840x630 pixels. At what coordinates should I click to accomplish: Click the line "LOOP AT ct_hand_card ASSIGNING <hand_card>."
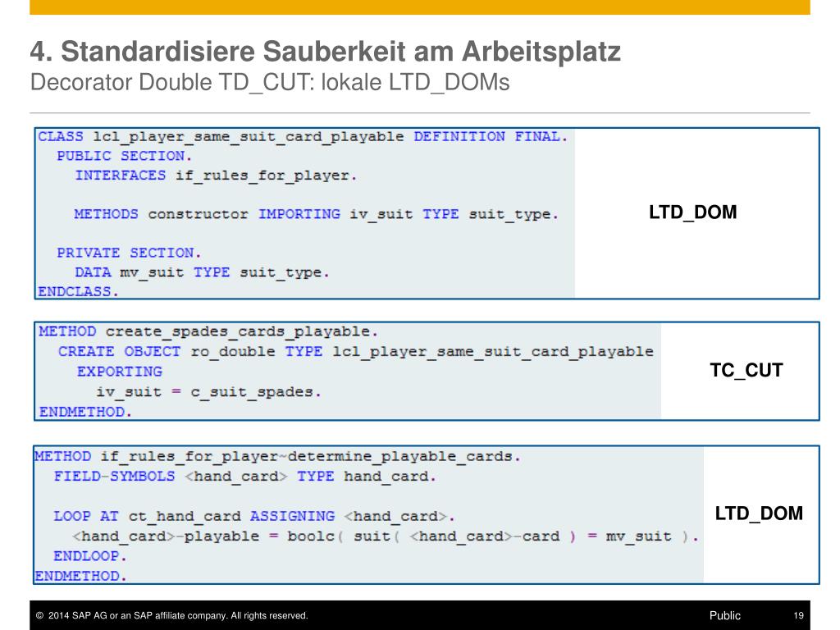[x=254, y=517]
